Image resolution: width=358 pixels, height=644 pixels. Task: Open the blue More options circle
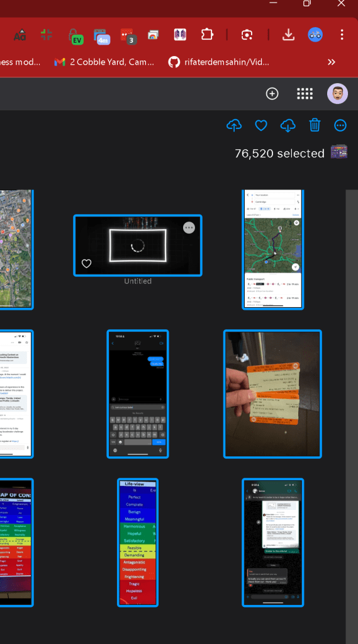pos(340,125)
